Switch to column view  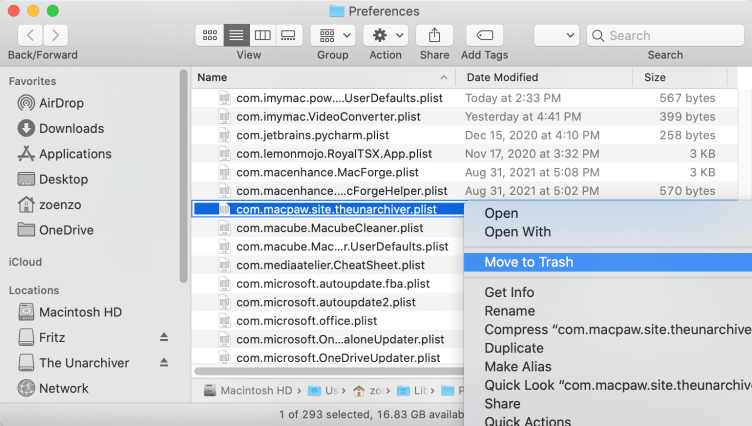coord(262,35)
